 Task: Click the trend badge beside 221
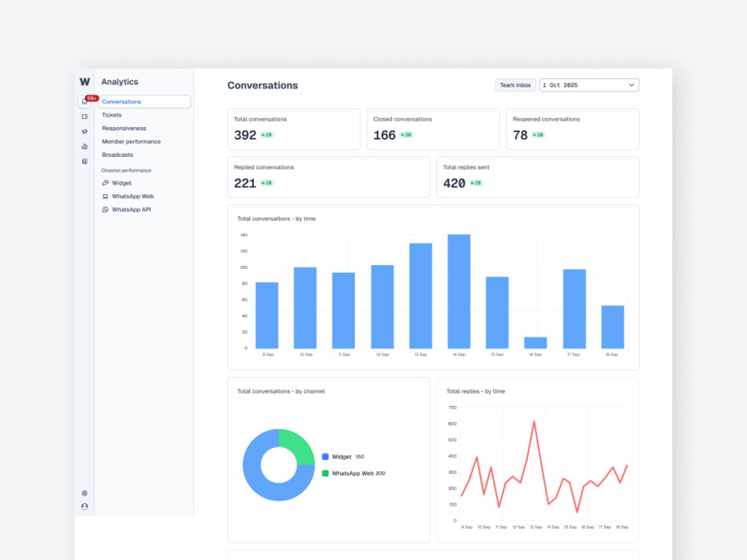click(267, 184)
